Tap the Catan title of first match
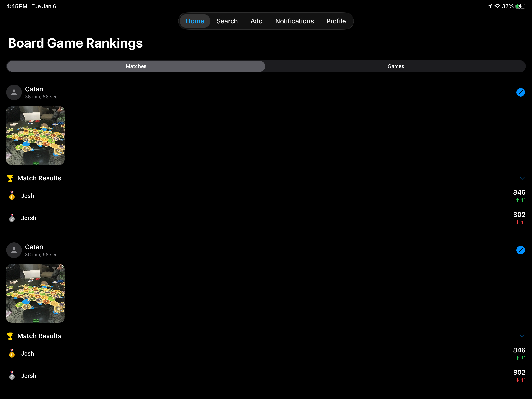Screen dimensions: 532x399 (x=34, y=89)
